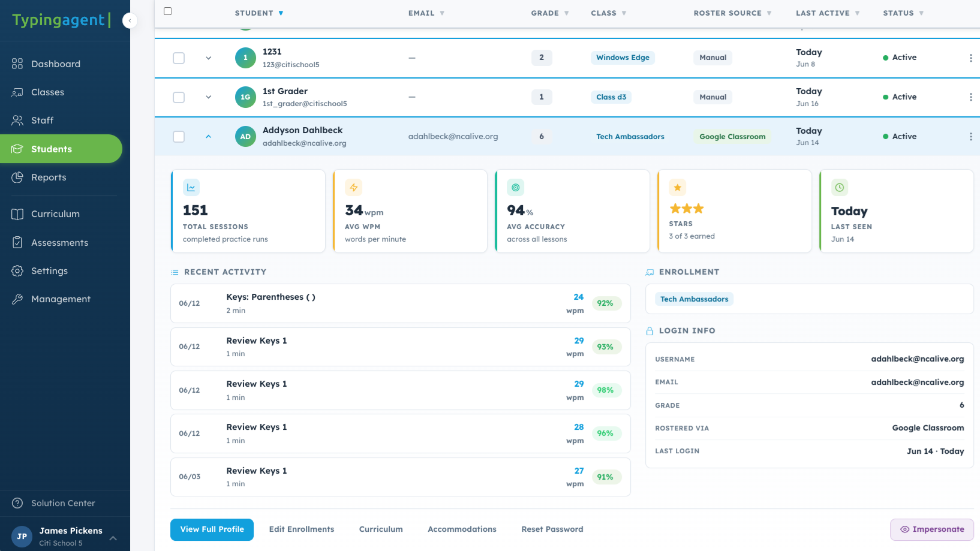Click the Impersonate button
This screenshot has width=980, height=551.
click(931, 529)
